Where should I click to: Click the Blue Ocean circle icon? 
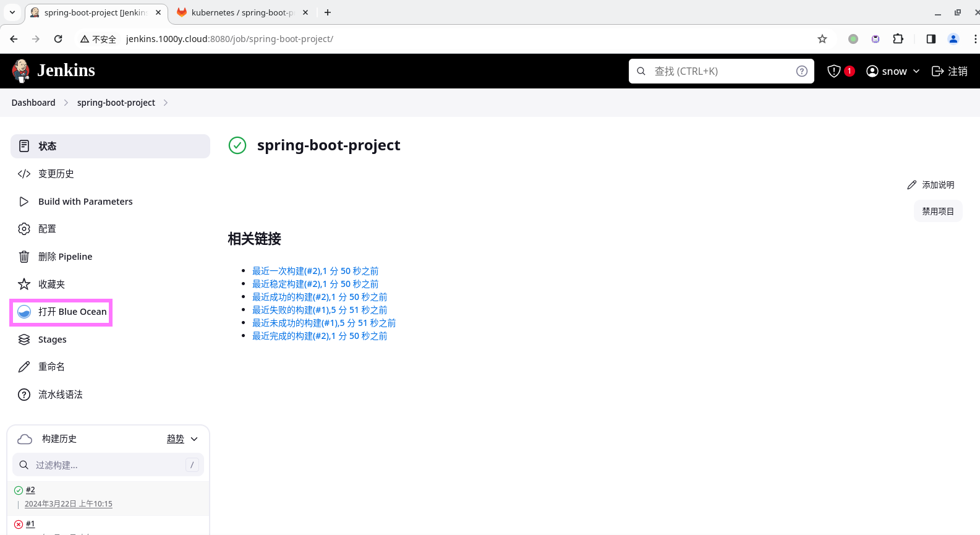click(24, 312)
